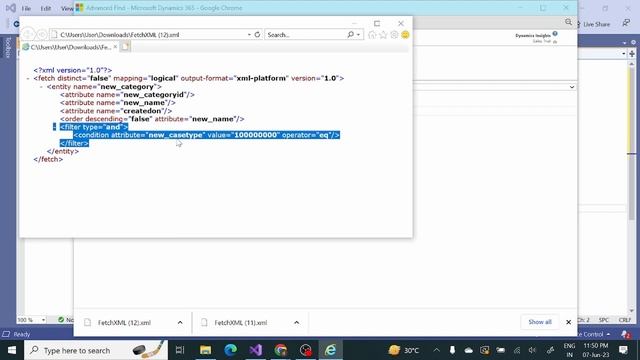640x360 pixels.
Task: Click the attribute createdon line
Action: pos(116,111)
